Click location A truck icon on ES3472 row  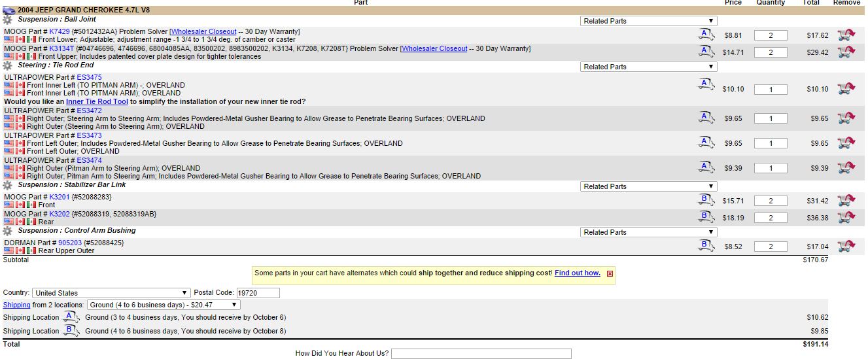[705, 118]
